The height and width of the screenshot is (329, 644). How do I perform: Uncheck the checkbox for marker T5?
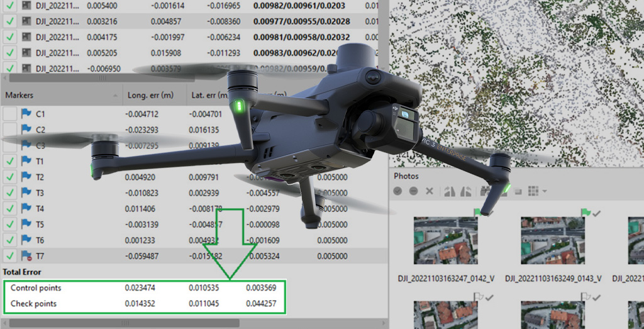(x=10, y=225)
